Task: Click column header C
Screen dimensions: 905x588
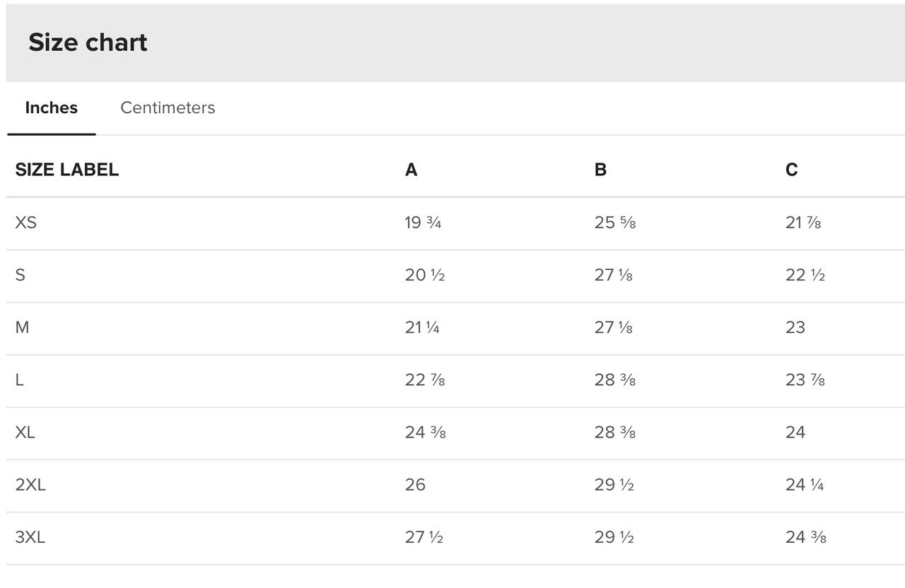Action: pos(791,170)
